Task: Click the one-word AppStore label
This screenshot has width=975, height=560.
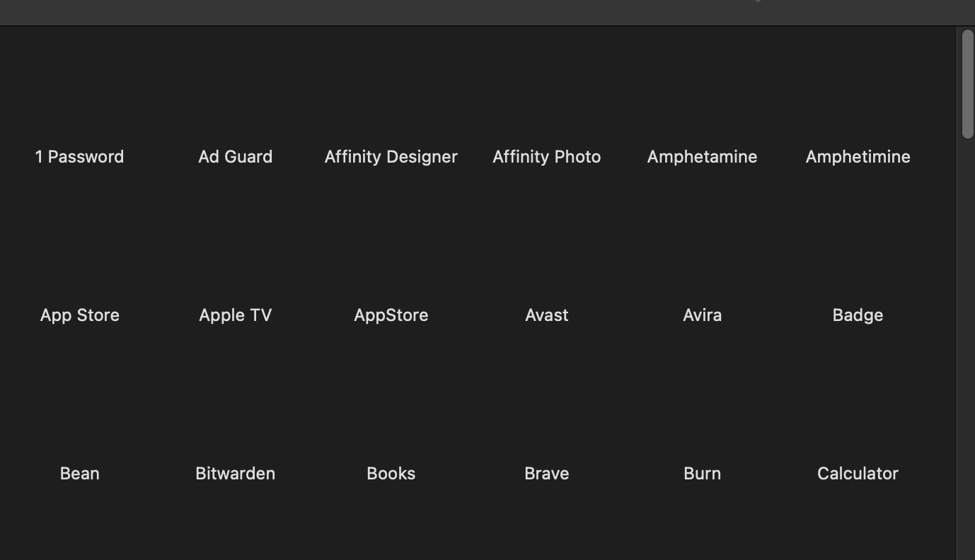Action: point(391,315)
